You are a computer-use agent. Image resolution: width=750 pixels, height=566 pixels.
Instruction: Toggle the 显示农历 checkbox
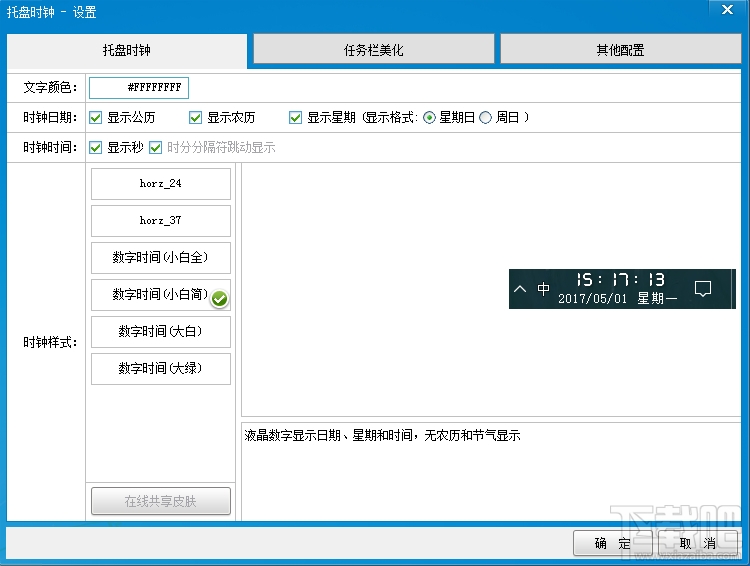[195, 118]
